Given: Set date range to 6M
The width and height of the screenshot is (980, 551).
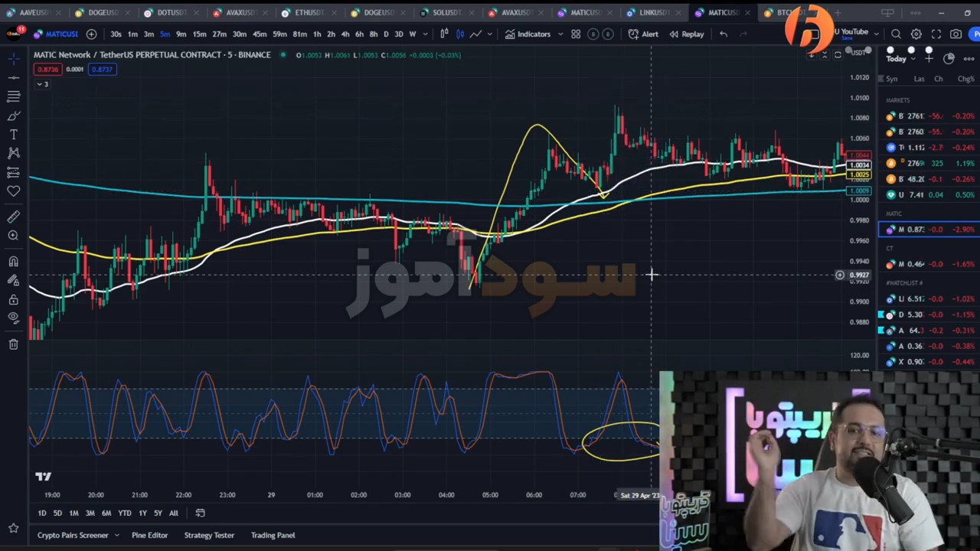Looking at the screenshot, I should (x=106, y=513).
